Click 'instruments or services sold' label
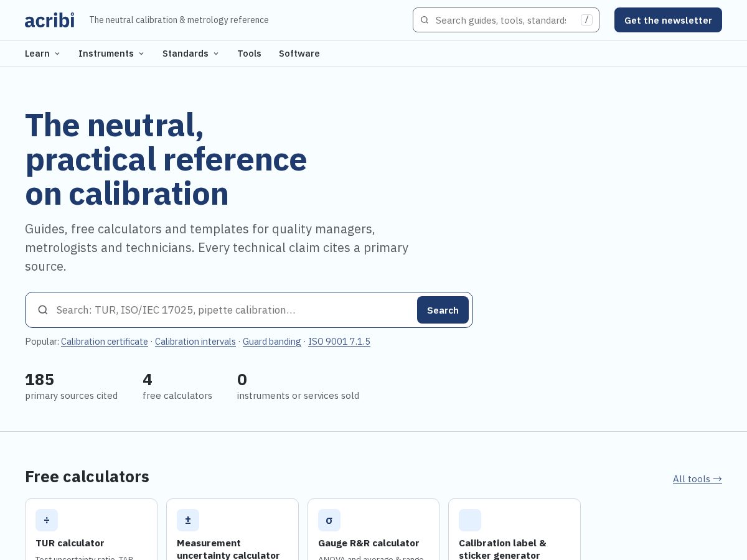Image resolution: width=747 pixels, height=560 pixels. pos(298,396)
